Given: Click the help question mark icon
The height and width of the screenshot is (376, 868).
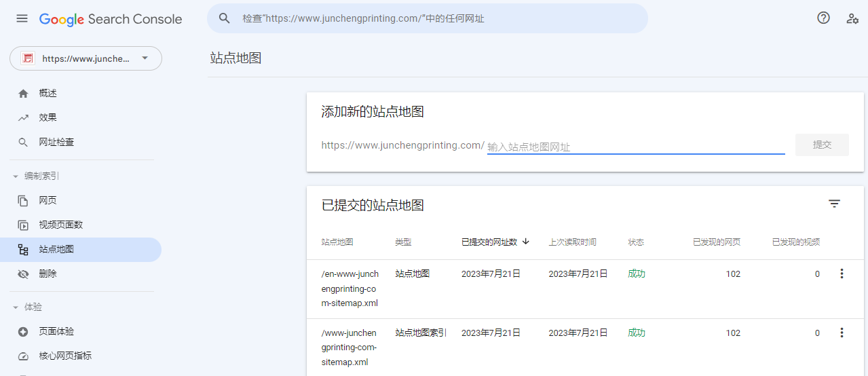Looking at the screenshot, I should click(x=823, y=18).
